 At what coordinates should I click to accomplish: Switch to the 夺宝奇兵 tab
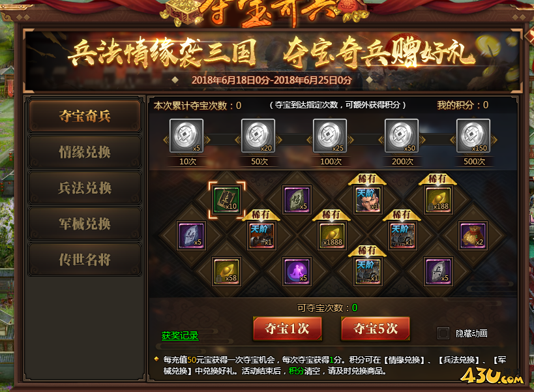click(x=85, y=116)
